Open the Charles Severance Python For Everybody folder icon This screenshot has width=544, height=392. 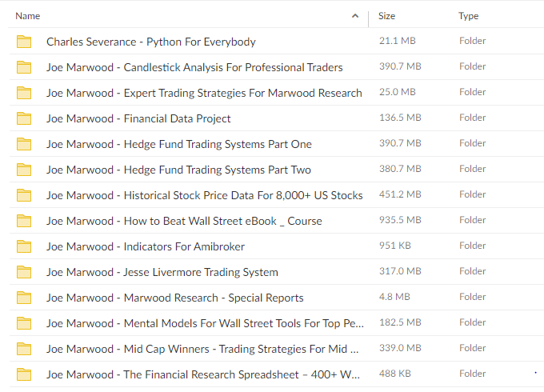[x=24, y=42]
